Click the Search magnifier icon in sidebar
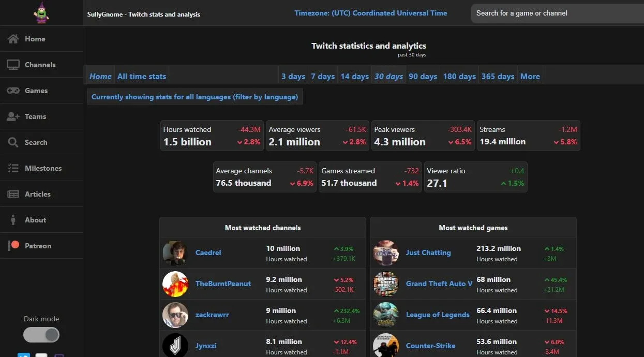This screenshot has width=644, height=357. point(13,142)
